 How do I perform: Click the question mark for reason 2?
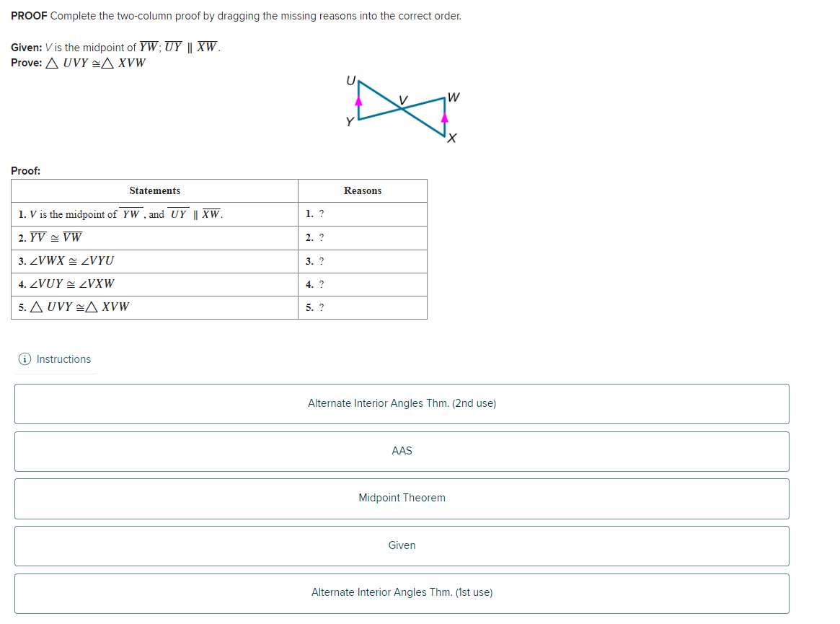[322, 237]
